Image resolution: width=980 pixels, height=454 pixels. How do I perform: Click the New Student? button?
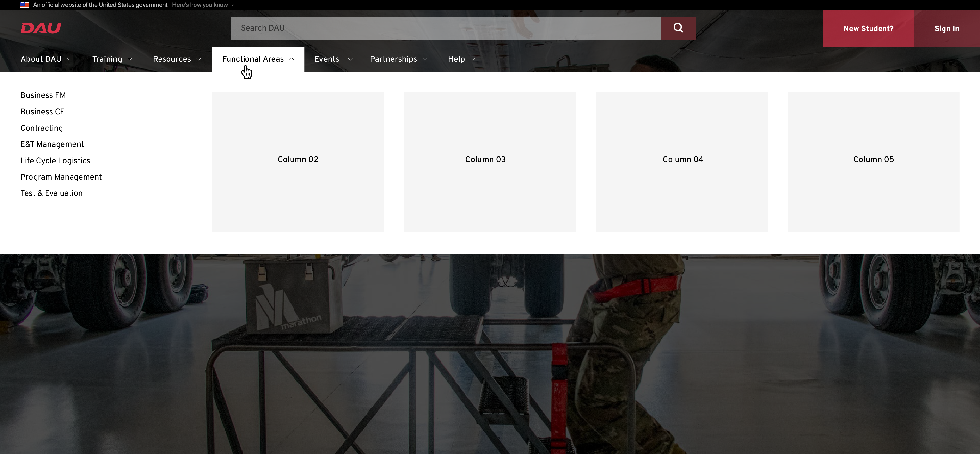[x=869, y=28]
